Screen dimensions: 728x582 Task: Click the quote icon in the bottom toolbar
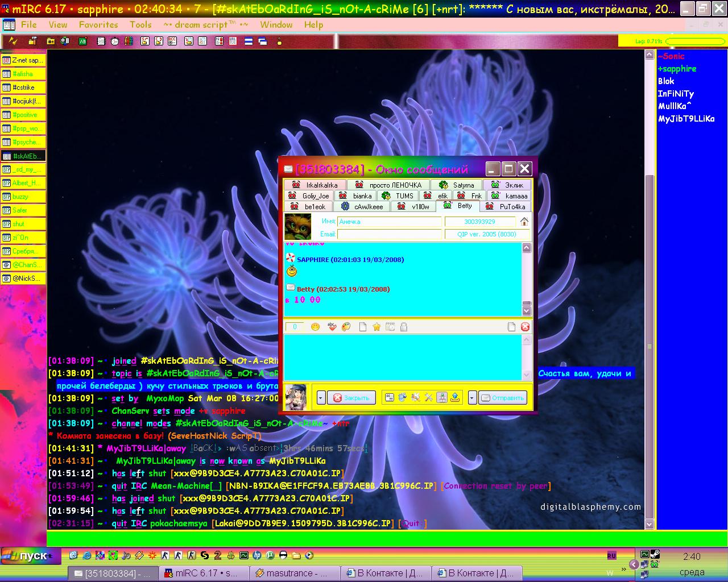point(390,398)
